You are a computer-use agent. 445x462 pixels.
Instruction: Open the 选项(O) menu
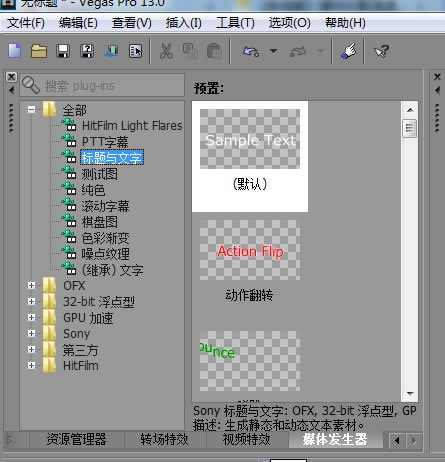click(289, 23)
